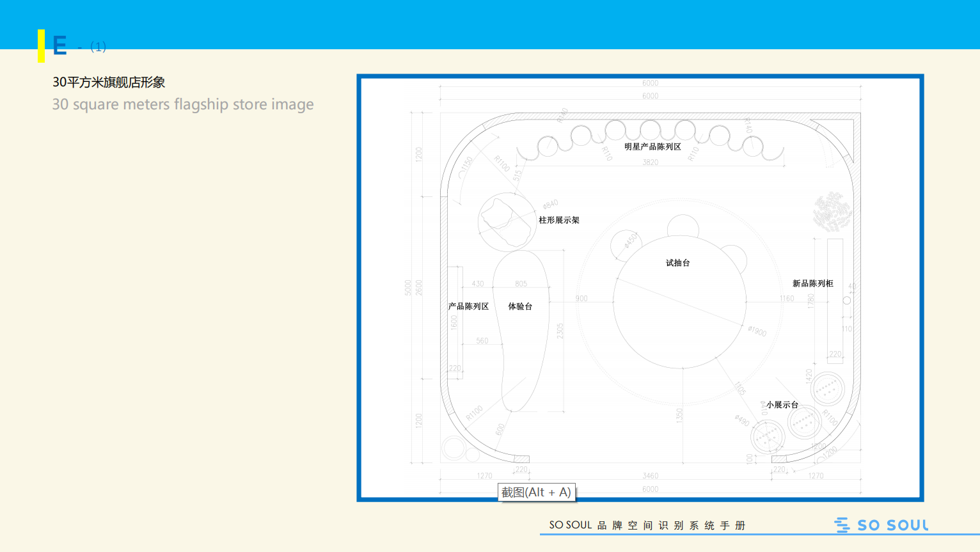Click the large blue letter E
Image resolution: width=980 pixels, height=552 pixels.
(x=59, y=46)
